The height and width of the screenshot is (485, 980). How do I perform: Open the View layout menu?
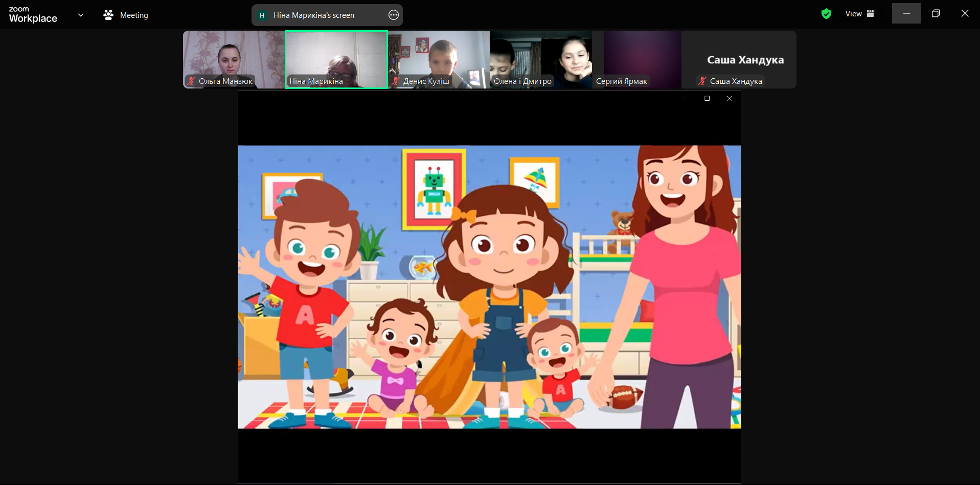859,14
